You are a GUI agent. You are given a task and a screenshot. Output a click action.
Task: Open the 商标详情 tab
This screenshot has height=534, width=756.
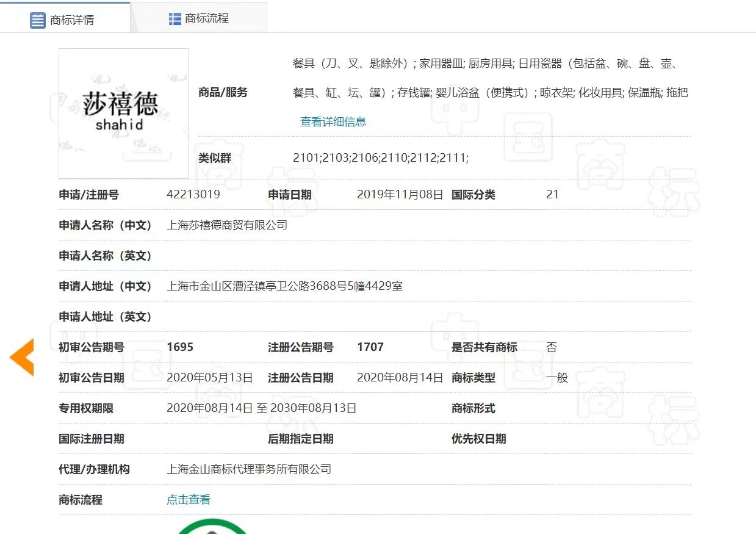tap(65, 19)
